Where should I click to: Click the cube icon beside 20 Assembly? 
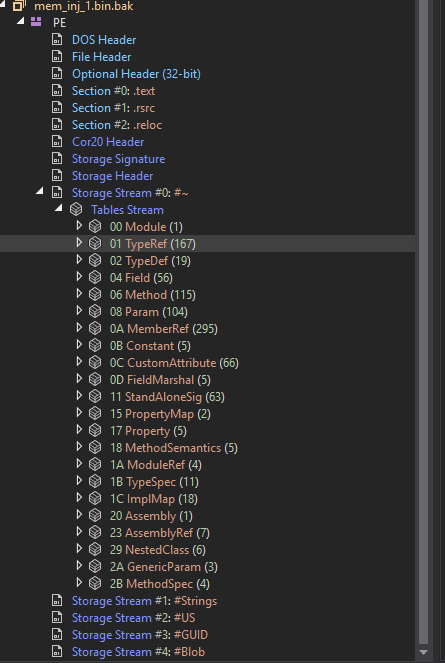[95, 515]
